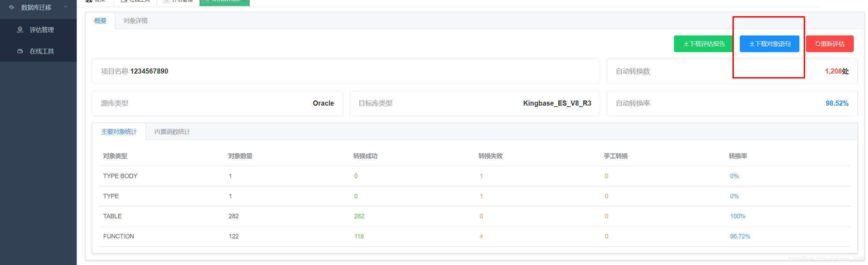Click FUNCTION's object count 122
Viewport: 868px width, 265px height.
pos(234,236)
